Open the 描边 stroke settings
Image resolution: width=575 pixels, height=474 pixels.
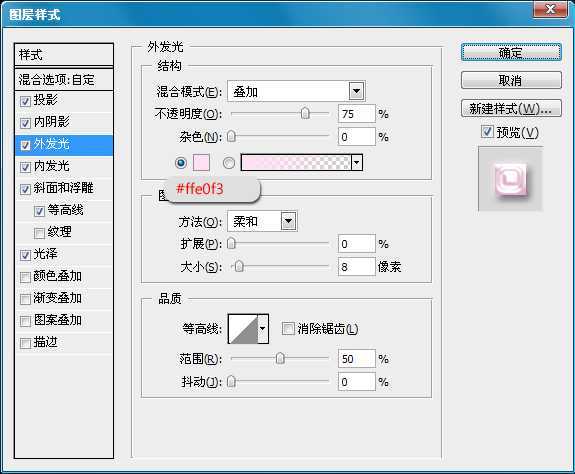[45, 342]
